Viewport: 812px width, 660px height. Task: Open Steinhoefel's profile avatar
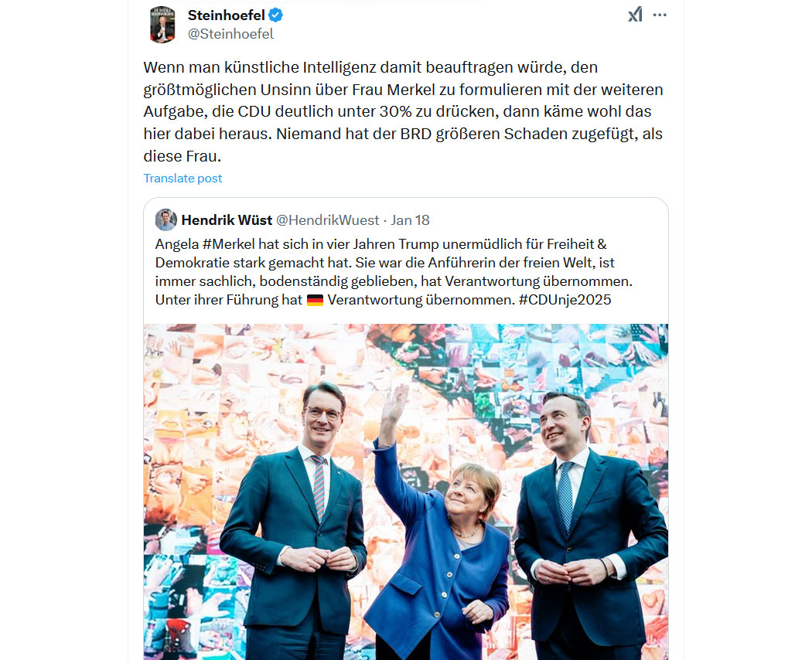pos(162,24)
